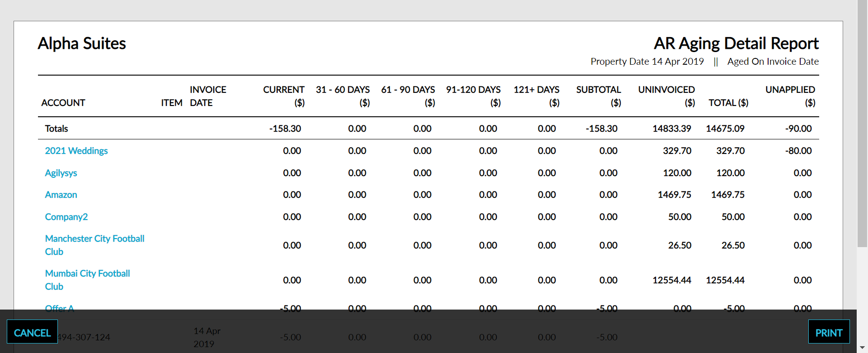Click the Current ($) column header
Viewport: 868px width, 353px height.
283,96
